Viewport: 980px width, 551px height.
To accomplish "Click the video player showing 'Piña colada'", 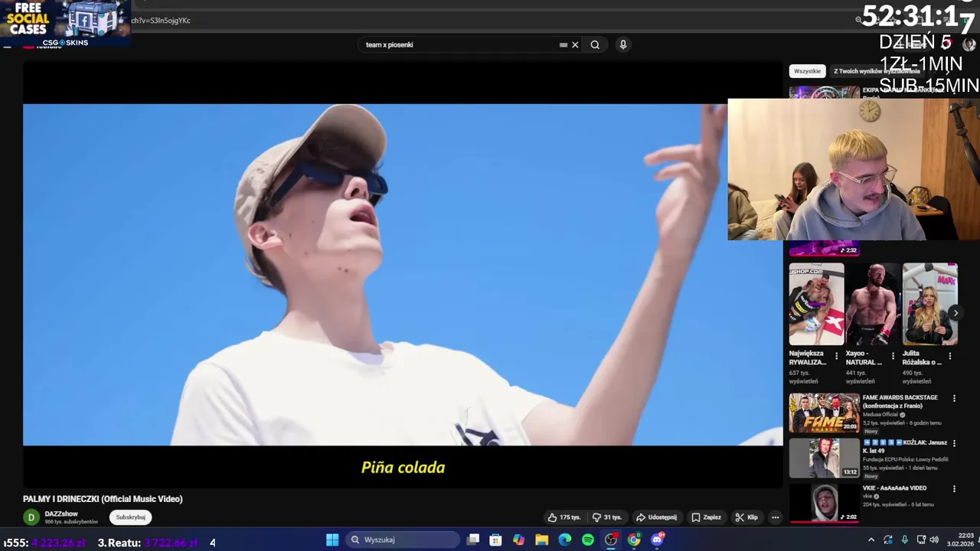I will (403, 275).
